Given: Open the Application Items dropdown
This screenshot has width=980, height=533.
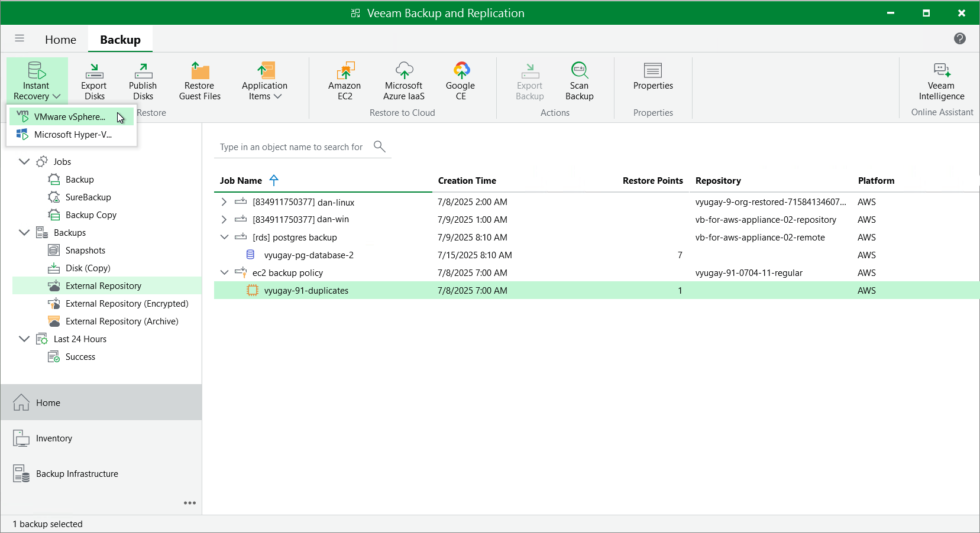Looking at the screenshot, I should pyautogui.click(x=264, y=81).
